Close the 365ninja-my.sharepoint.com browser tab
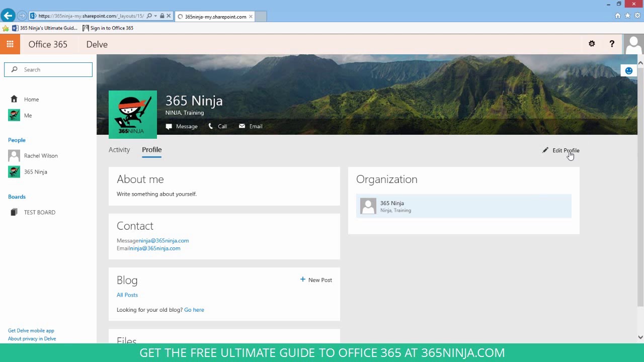 (x=251, y=17)
